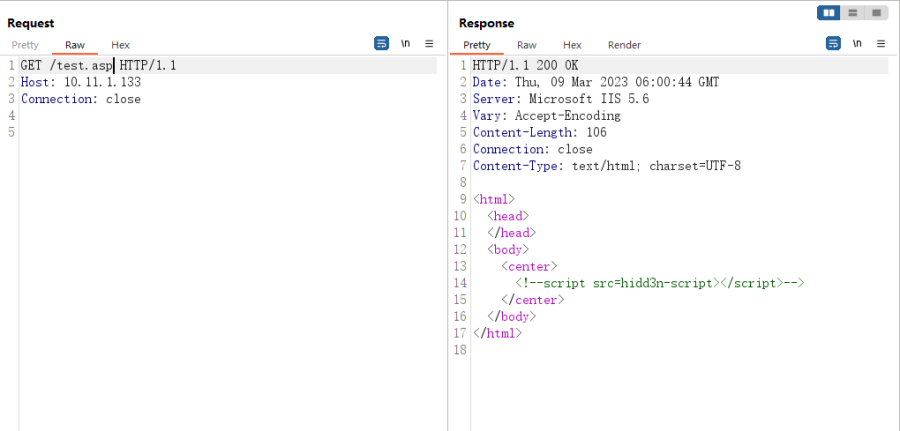Click the opening <center> tag line
This screenshot has height=431, width=900.
[529, 266]
